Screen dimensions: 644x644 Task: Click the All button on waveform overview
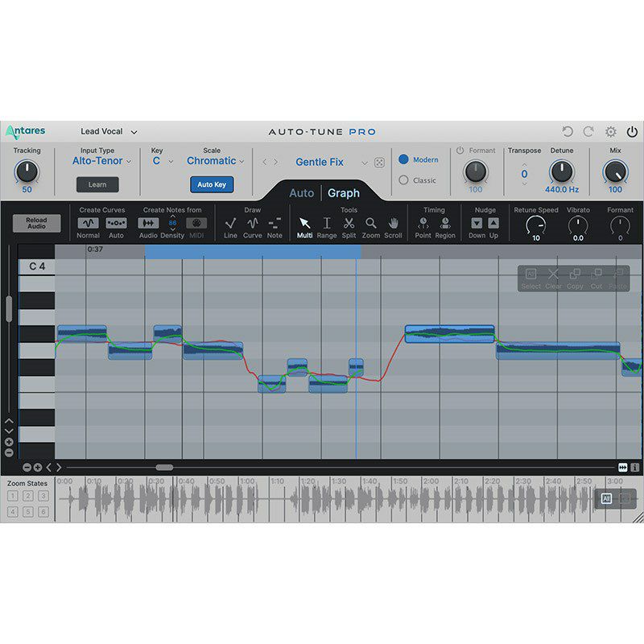pos(606,498)
